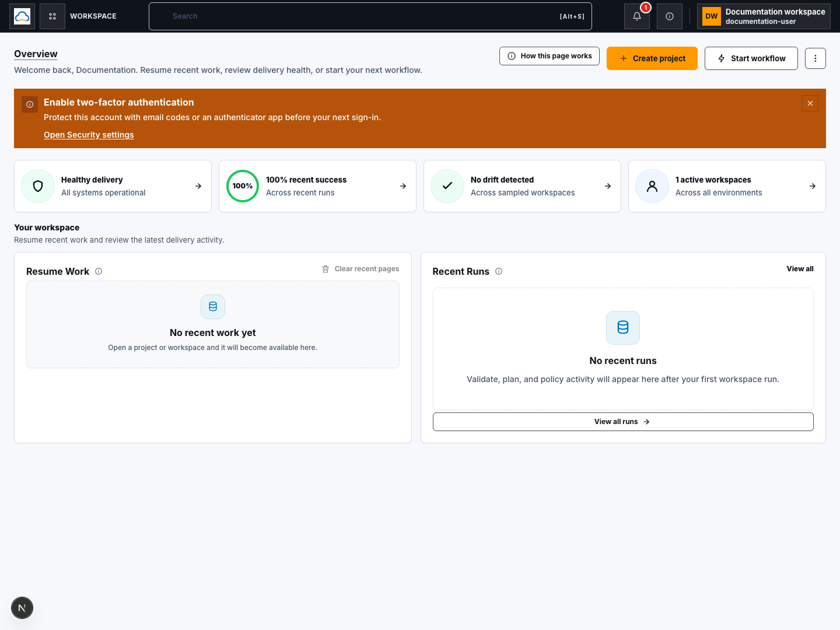Screen dimensions: 840x630
Task: Open the notifications bell
Action: coord(637,16)
